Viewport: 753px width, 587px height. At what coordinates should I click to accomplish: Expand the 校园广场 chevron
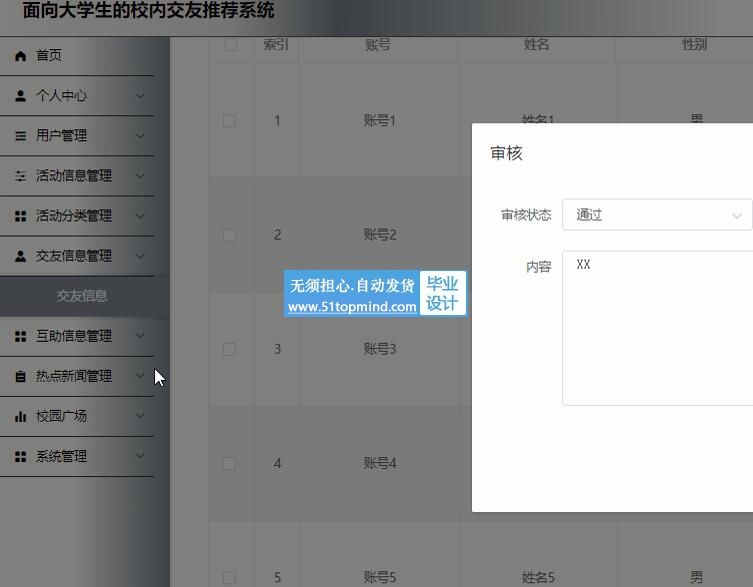click(x=140, y=415)
